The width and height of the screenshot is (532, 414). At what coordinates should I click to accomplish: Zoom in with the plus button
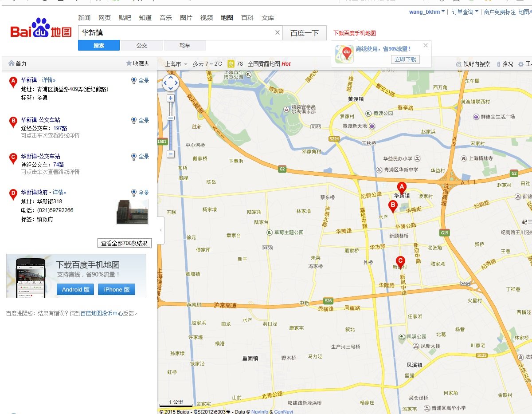[171, 98]
